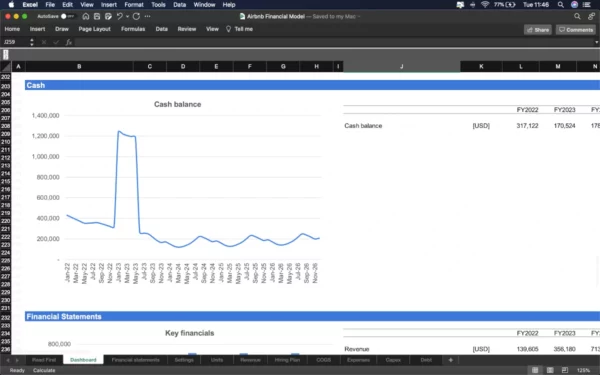The width and height of the screenshot is (600, 375).
Task: Expand the formula bar with right-end arrow
Action: tap(596, 42)
